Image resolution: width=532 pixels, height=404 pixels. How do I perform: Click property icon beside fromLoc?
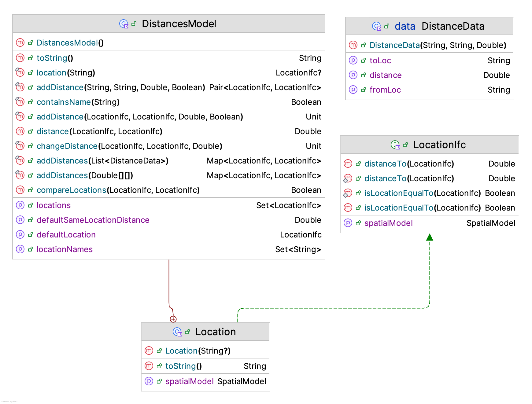click(x=353, y=90)
